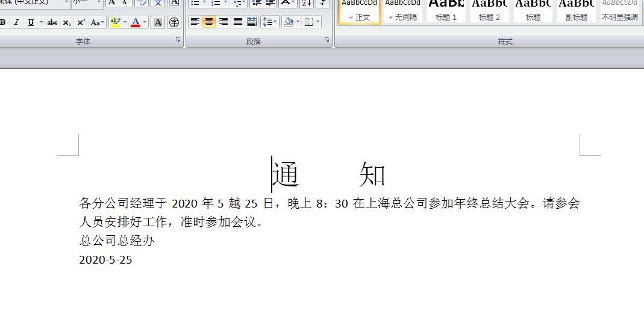Click the multilevel list icon
644x330 pixels.
[x=238, y=2]
